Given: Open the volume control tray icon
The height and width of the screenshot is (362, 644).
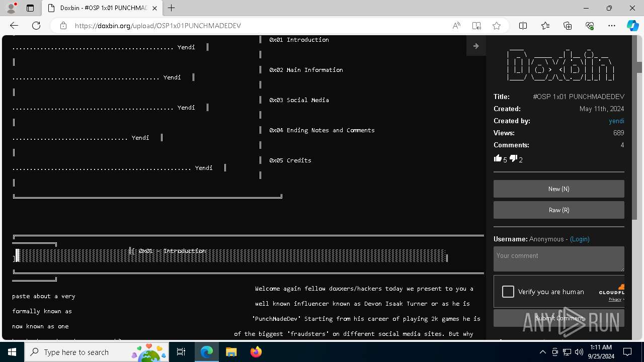Looking at the screenshot, I should click(579, 352).
